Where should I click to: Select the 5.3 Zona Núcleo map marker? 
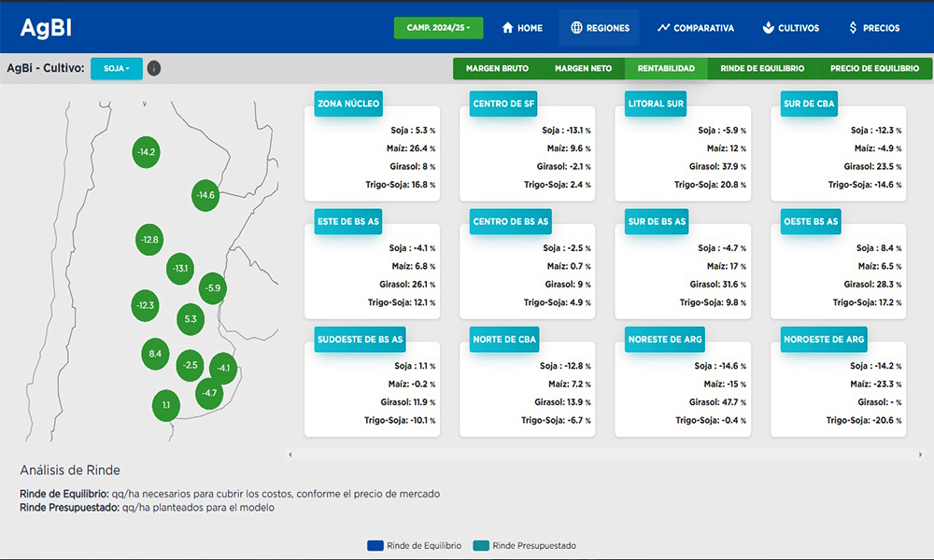click(191, 319)
